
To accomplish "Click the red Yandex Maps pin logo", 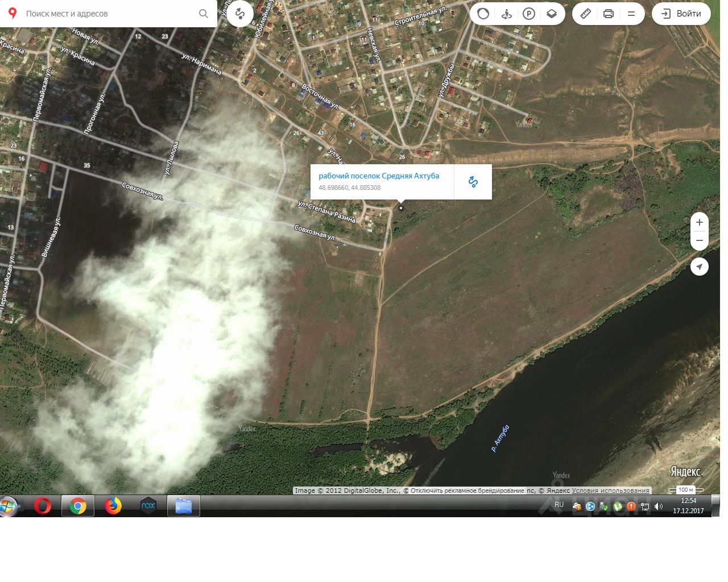I will click(13, 13).
